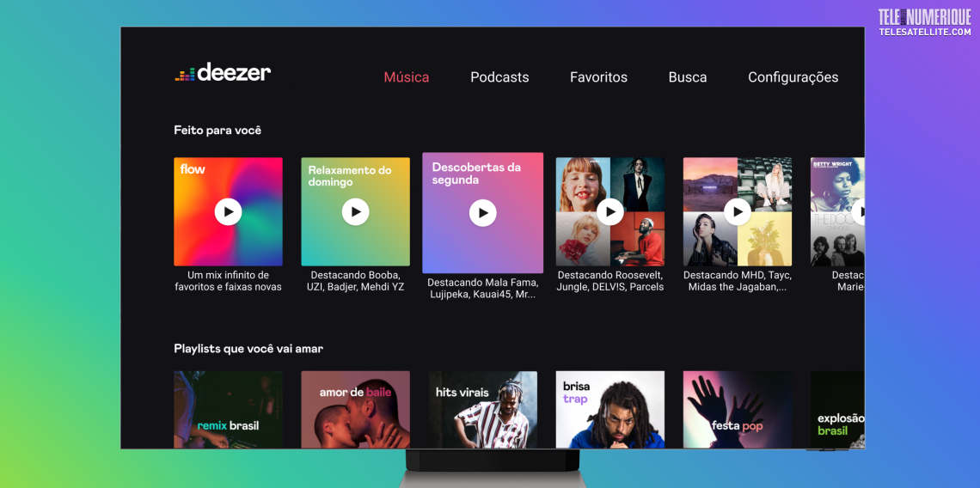Open Configurações tab

(x=793, y=77)
